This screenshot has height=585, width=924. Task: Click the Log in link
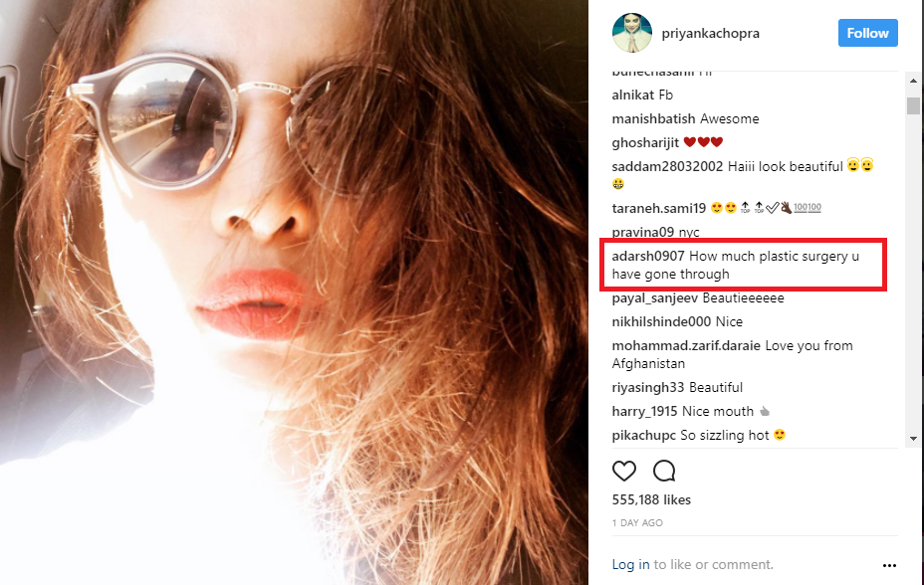pyautogui.click(x=630, y=564)
